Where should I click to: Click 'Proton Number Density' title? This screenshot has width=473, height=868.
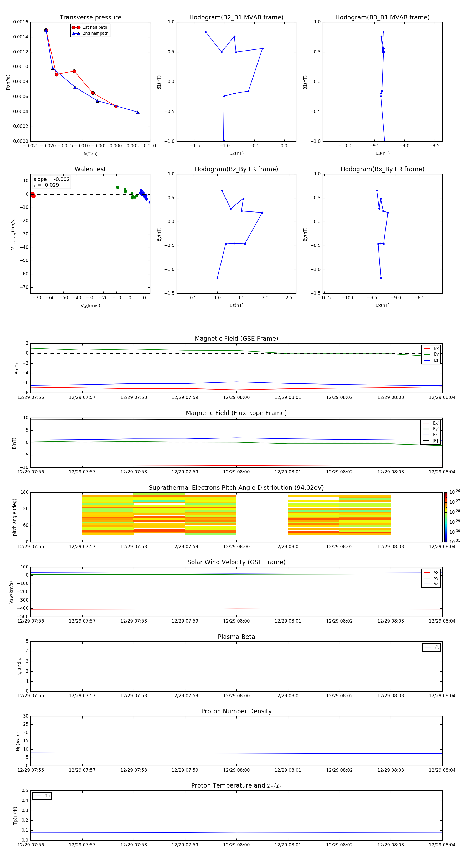[x=236, y=711]
